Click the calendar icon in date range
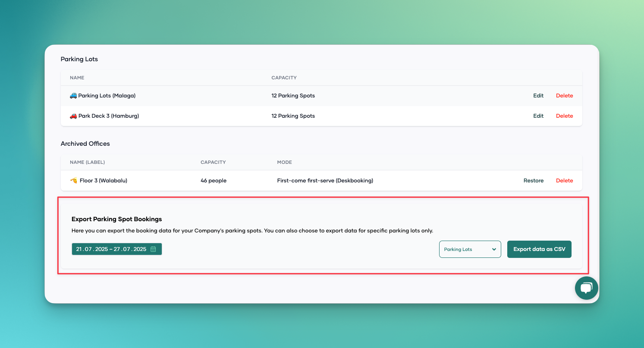The width and height of the screenshot is (644, 348). tap(153, 249)
